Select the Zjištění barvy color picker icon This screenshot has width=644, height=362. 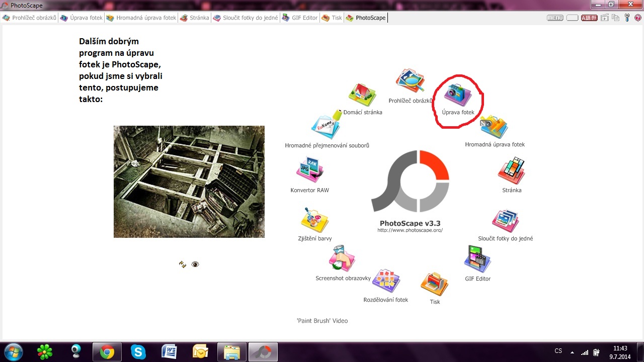pos(314,219)
